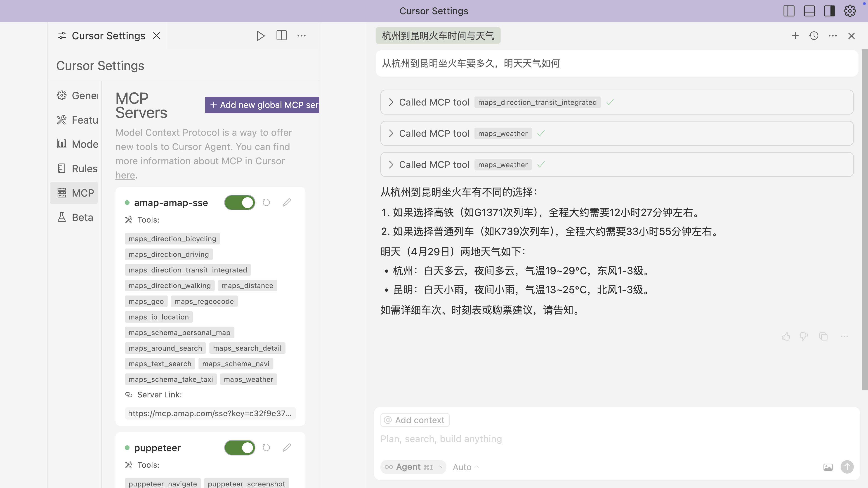Image resolution: width=868 pixels, height=488 pixels.
Task: Refresh the puppeteer MCP server
Action: click(266, 448)
